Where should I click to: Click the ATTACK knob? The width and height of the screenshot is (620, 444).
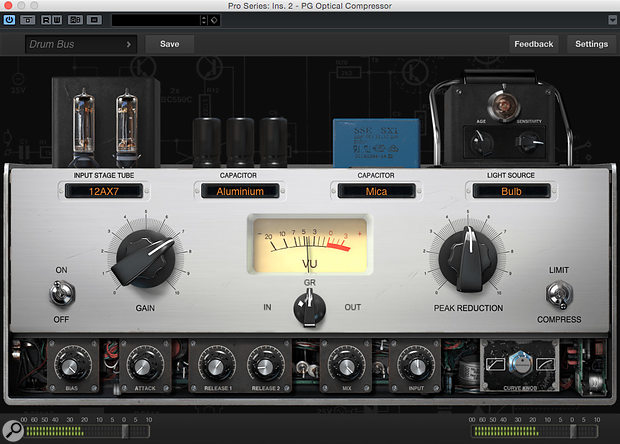(x=144, y=365)
